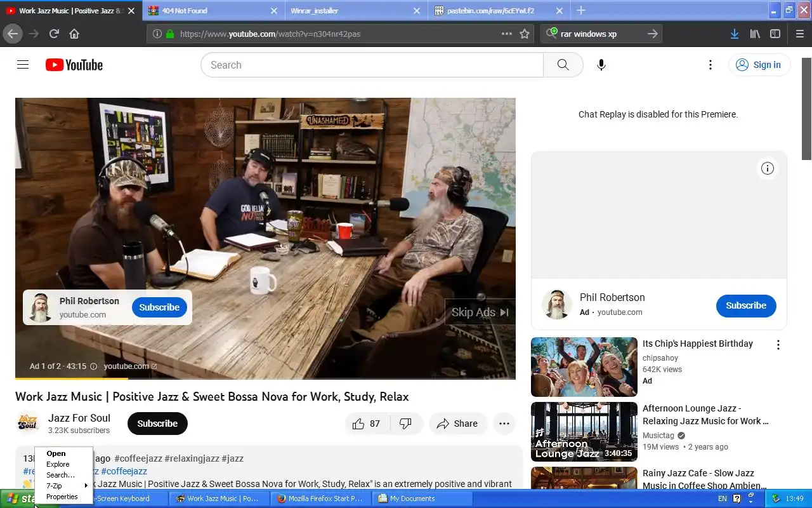This screenshot has height=508, width=812.
Task: Open the YouTube guide hamburger menu
Action: pyautogui.click(x=23, y=65)
